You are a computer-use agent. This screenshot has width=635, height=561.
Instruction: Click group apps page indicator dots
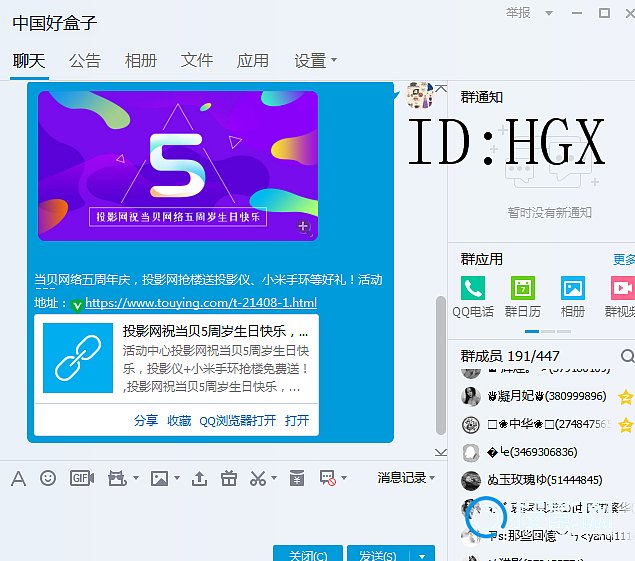point(548,331)
